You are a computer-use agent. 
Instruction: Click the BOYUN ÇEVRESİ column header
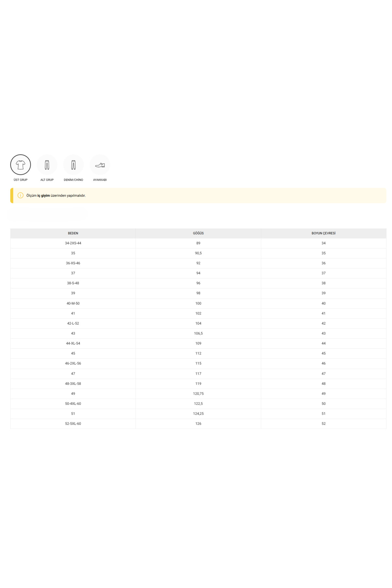323,233
